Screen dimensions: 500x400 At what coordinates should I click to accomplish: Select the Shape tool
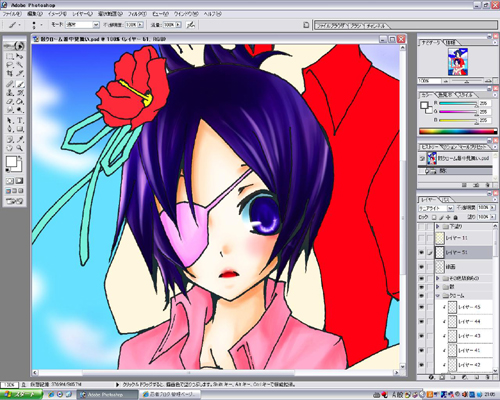20,129
